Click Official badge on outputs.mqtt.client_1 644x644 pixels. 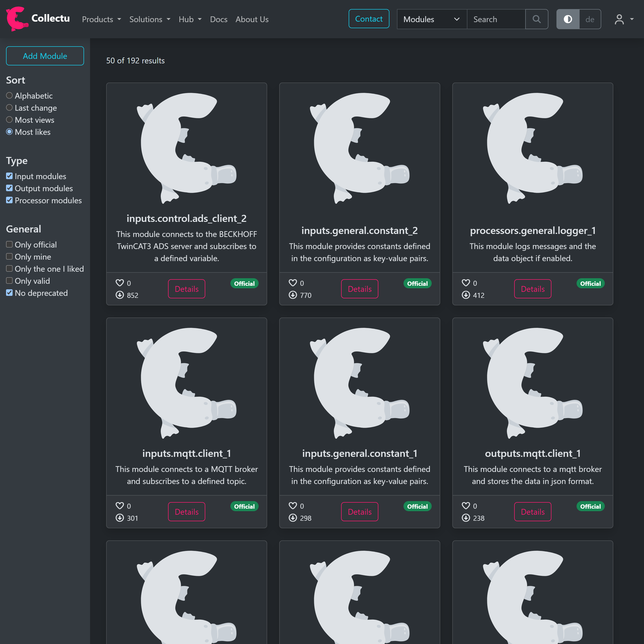point(590,506)
